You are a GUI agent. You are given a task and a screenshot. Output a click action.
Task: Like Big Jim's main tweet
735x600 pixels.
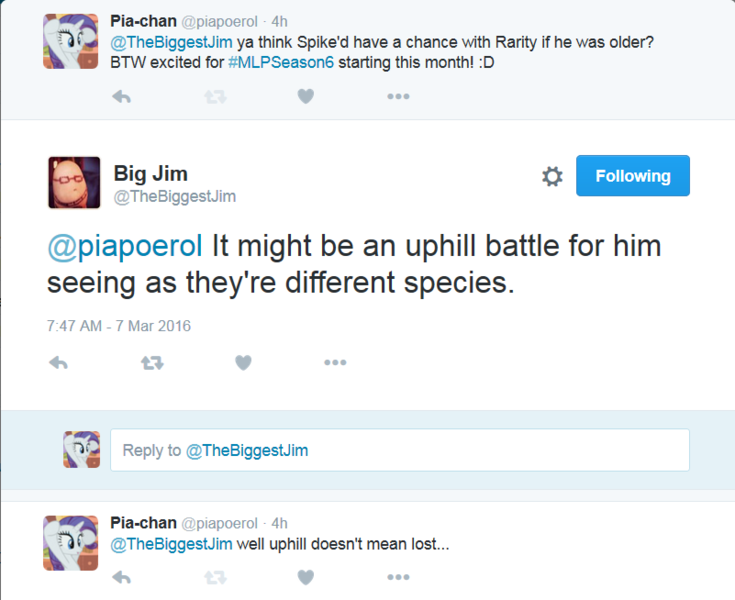pos(243,363)
